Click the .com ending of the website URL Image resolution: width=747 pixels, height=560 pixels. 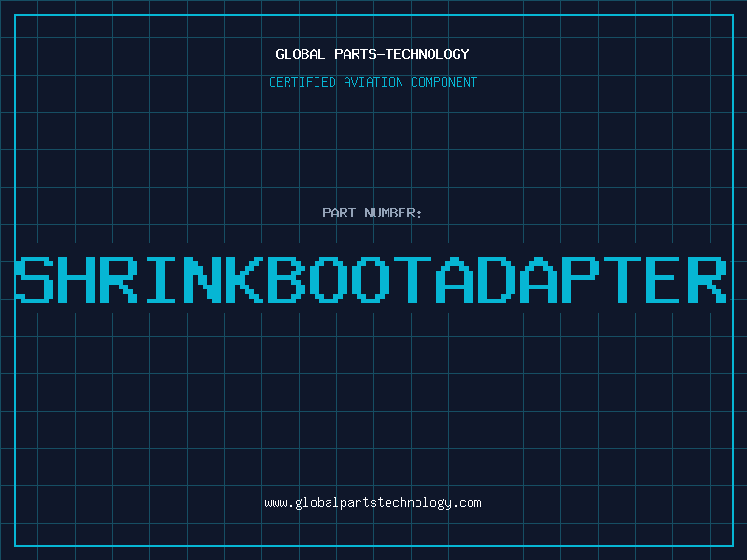click(x=467, y=503)
